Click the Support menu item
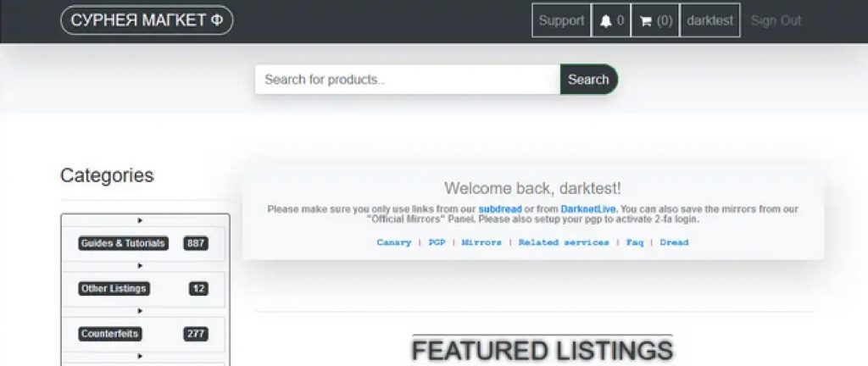 coord(561,20)
